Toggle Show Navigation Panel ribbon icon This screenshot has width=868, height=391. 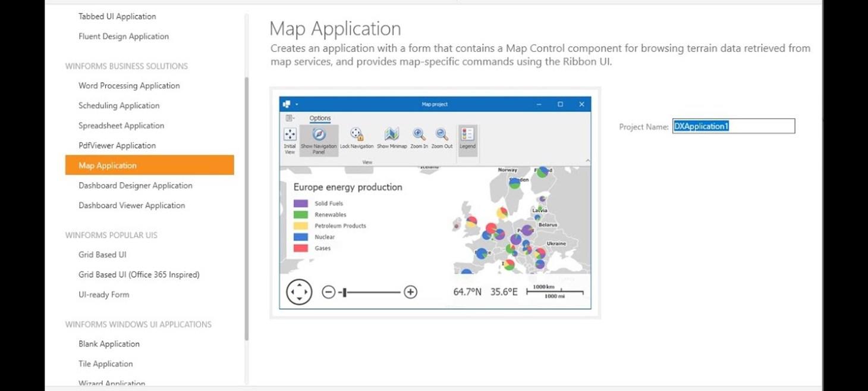(x=319, y=135)
